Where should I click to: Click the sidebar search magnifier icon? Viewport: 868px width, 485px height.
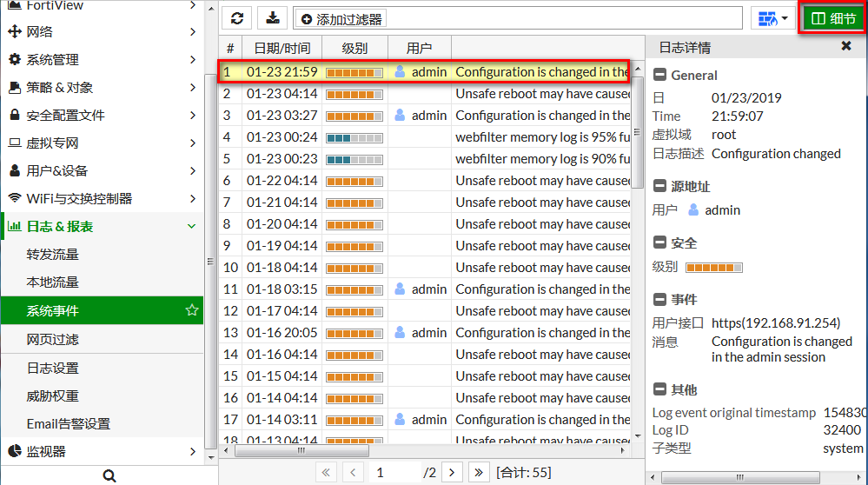click(109, 475)
